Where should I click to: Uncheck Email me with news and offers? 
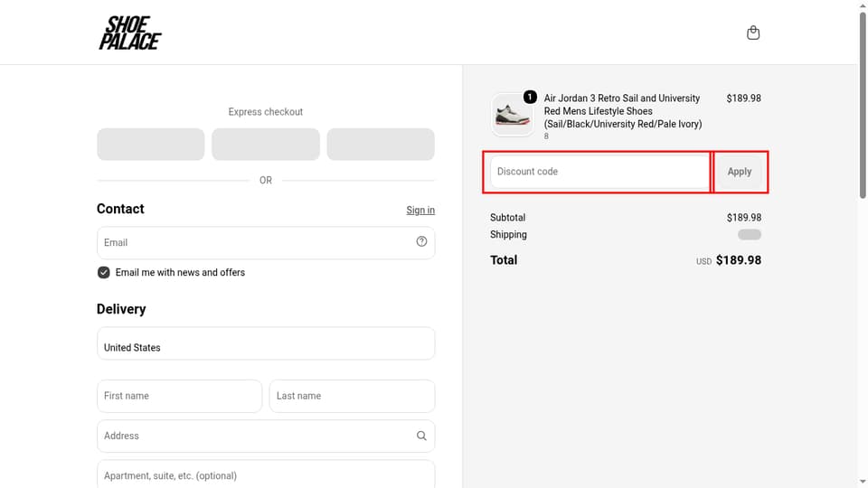(x=103, y=272)
